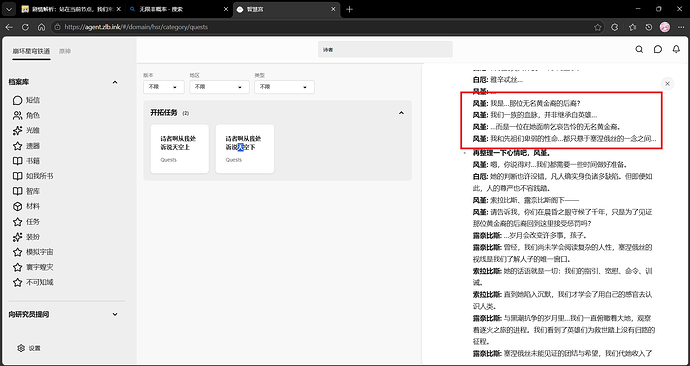
Task: Open the tab list chevron button
Action: point(9,9)
